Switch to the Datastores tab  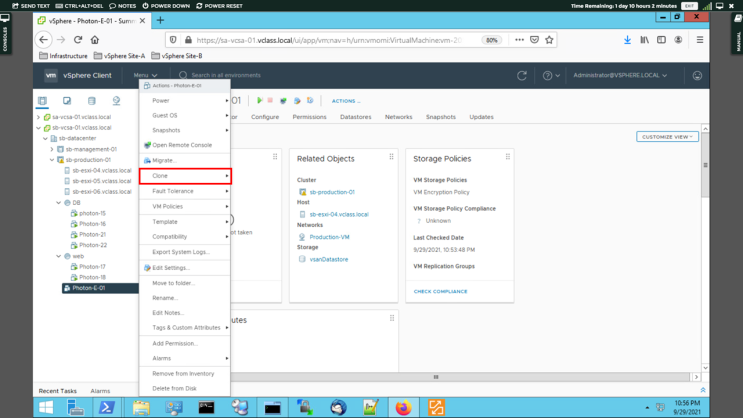tap(355, 117)
